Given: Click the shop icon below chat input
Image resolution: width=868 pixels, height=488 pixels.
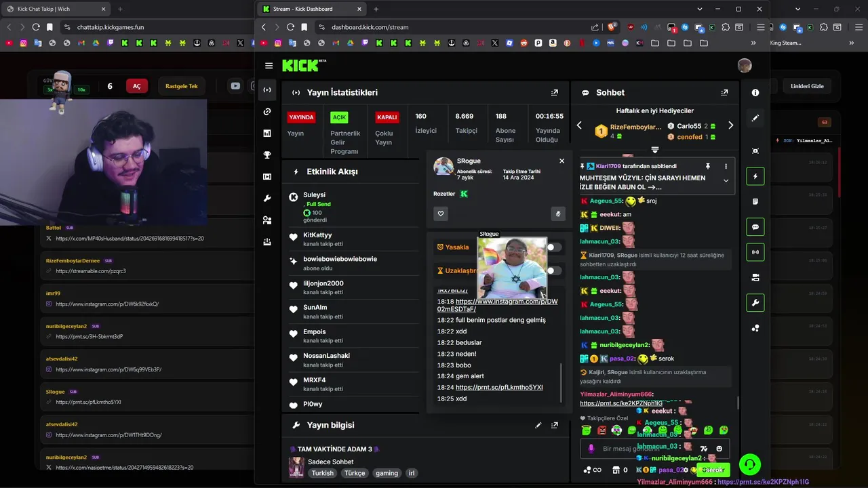Looking at the screenshot, I should pyautogui.click(x=616, y=470).
